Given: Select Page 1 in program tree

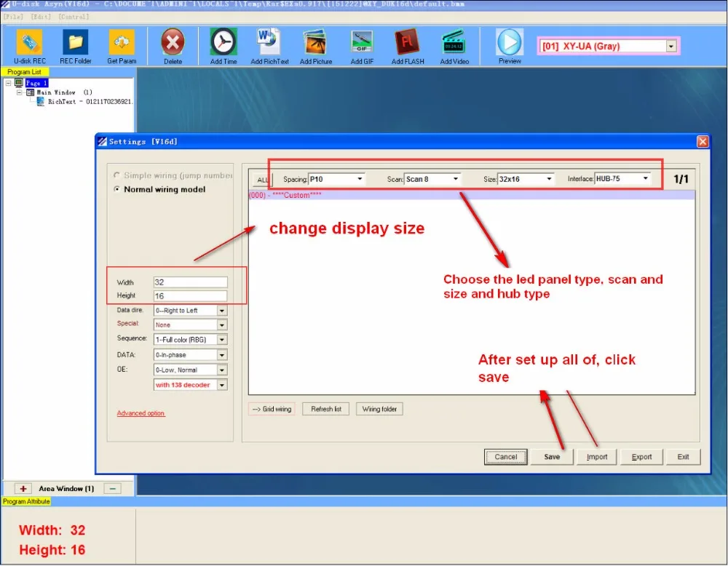Looking at the screenshot, I should click(x=36, y=83).
